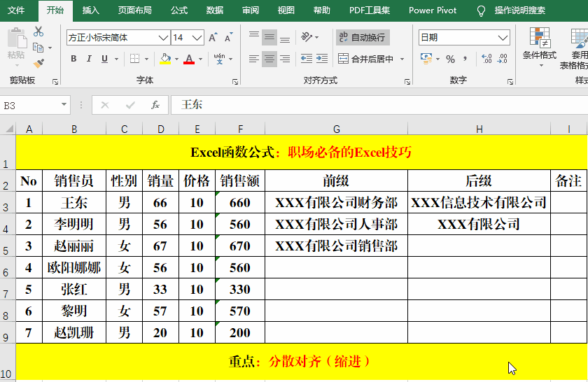Click the select-all corner triangle
Image resolution: width=588 pixels, height=382 pixels.
[x=8, y=129]
